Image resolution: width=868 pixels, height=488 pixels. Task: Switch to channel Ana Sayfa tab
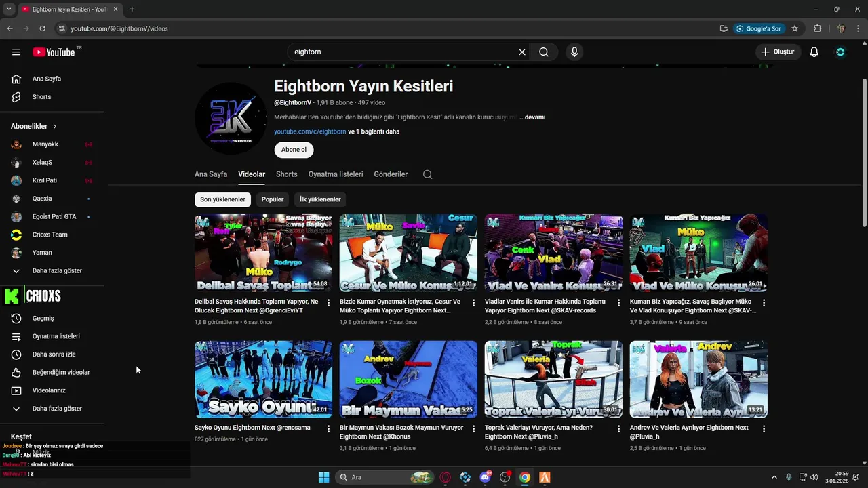click(x=211, y=174)
